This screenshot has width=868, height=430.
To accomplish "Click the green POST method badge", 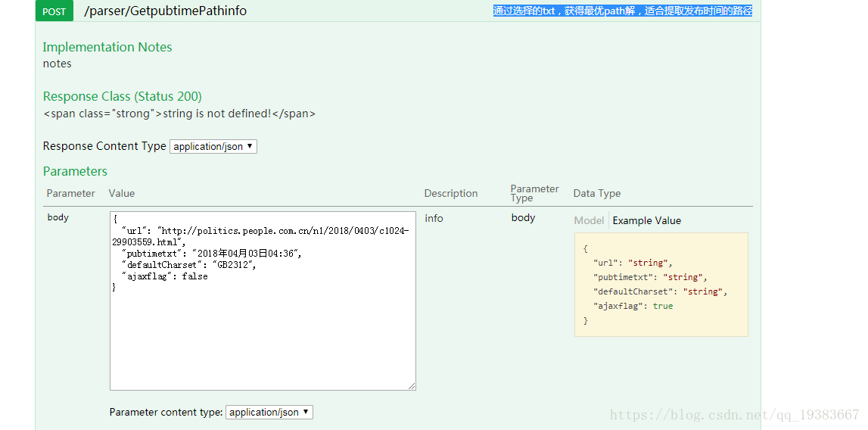I will tap(54, 11).
